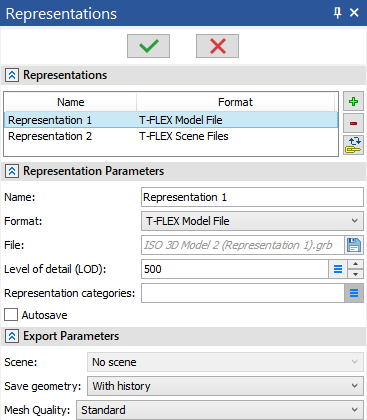Click the Level of detail input field
367x420 pixels.
click(235, 269)
